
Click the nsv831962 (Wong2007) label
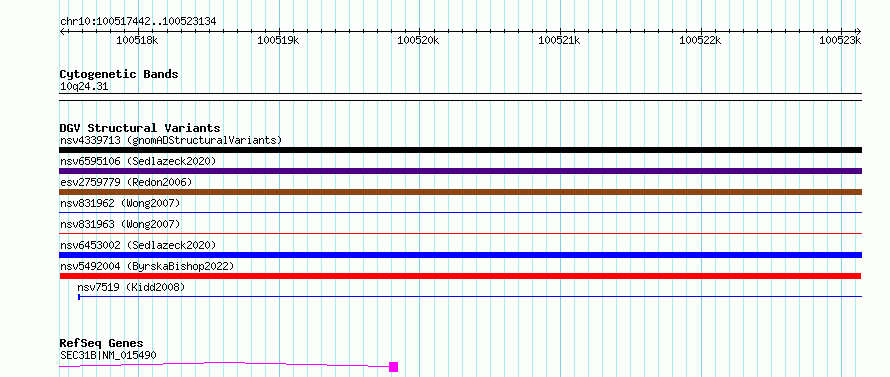tap(120, 203)
